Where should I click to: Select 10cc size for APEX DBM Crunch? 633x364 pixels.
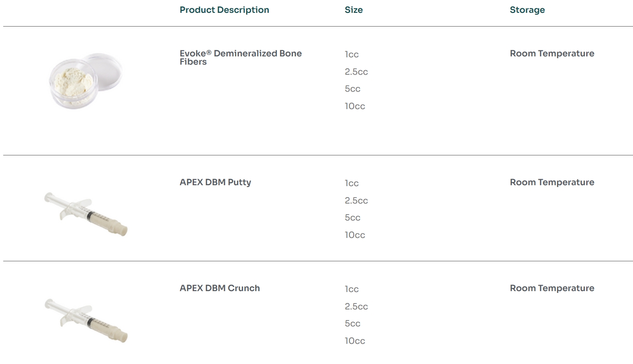355,341
